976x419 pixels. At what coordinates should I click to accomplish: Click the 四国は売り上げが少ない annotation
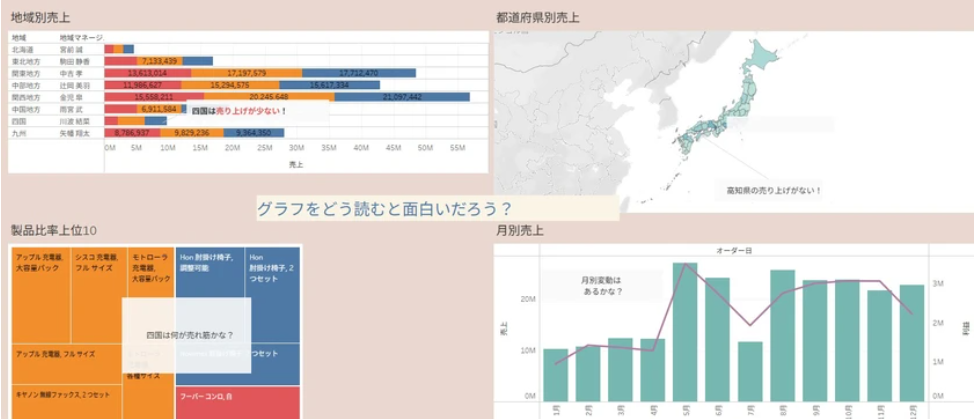tap(238, 110)
